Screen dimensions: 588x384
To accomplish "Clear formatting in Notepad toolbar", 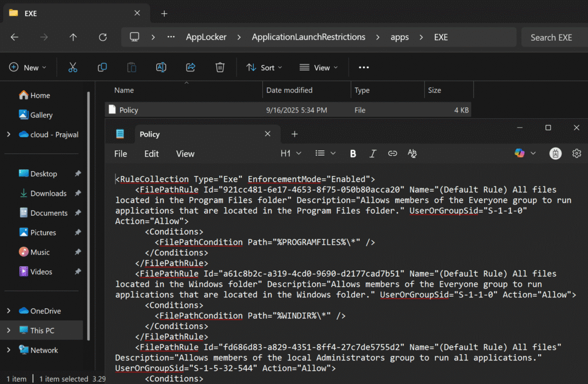I will click(x=412, y=153).
